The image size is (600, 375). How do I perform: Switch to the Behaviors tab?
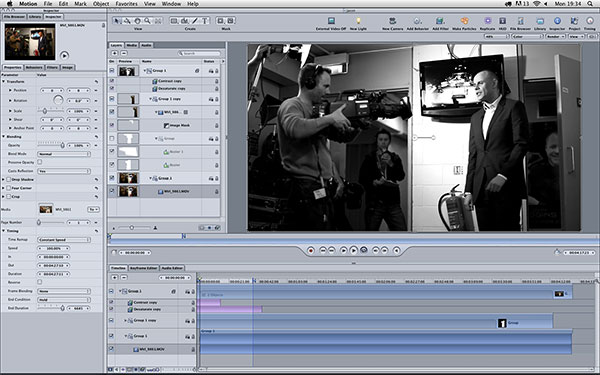coord(34,67)
